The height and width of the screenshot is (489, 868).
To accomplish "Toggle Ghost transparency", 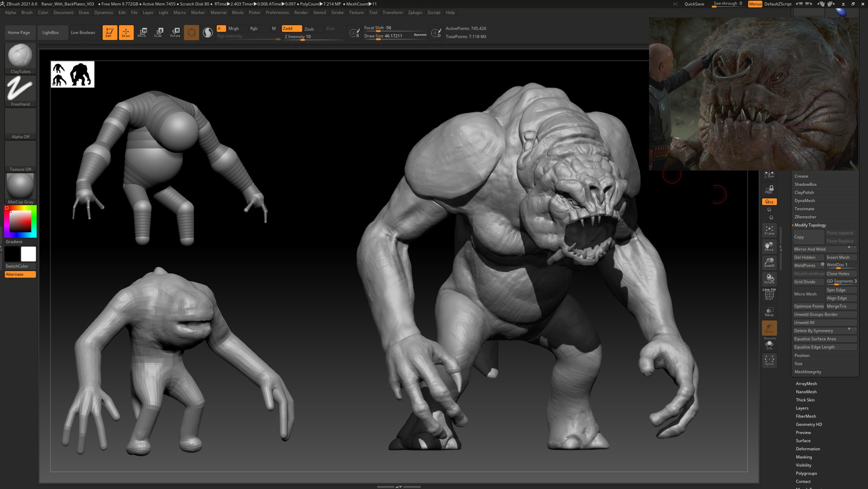I will click(x=769, y=328).
